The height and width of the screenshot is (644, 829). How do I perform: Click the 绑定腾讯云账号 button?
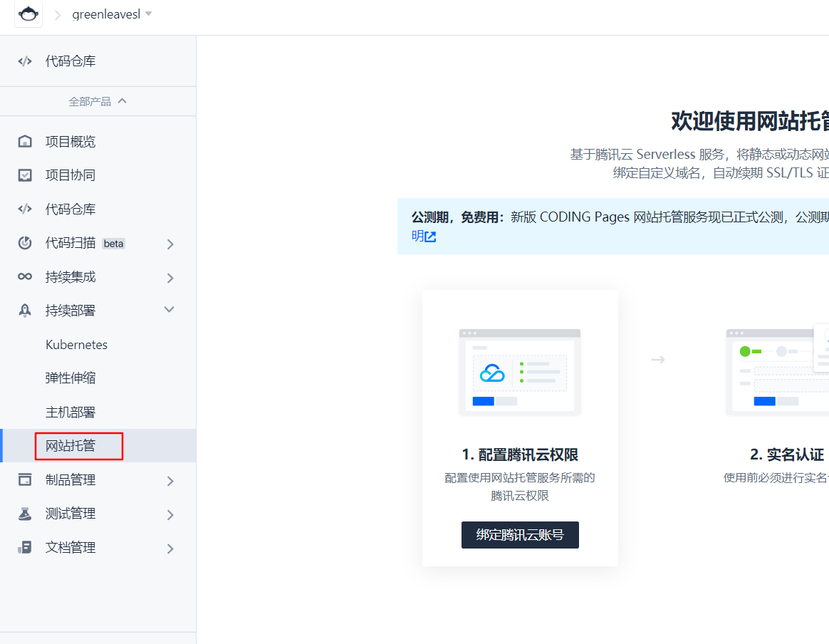(x=520, y=534)
